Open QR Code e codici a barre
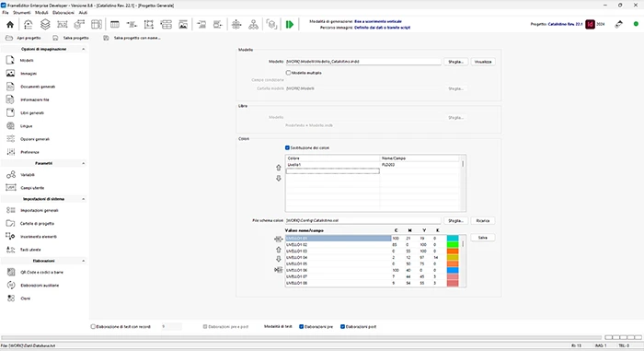Viewport: 644px width, 351px height. pos(42,273)
